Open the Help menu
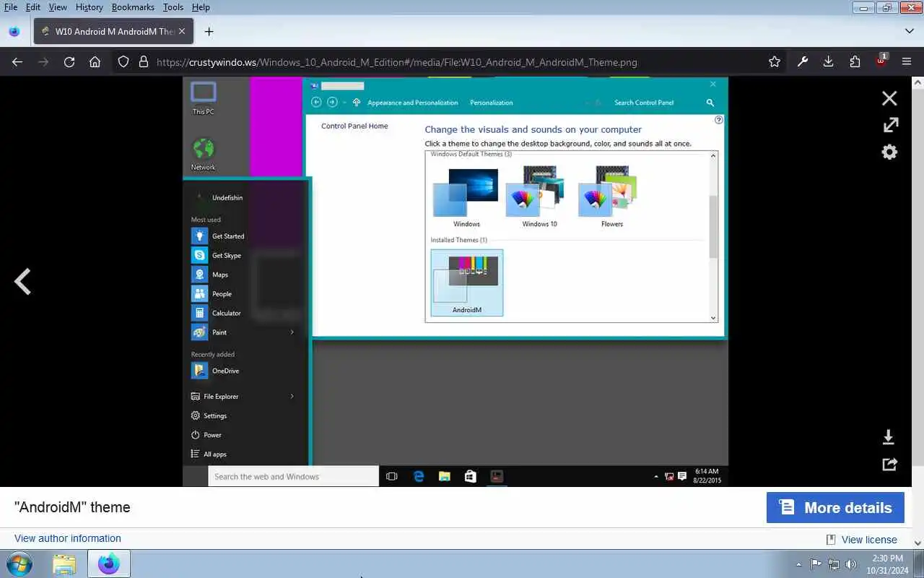Screen dimensions: 924x578 pyautogui.click(x=201, y=7)
